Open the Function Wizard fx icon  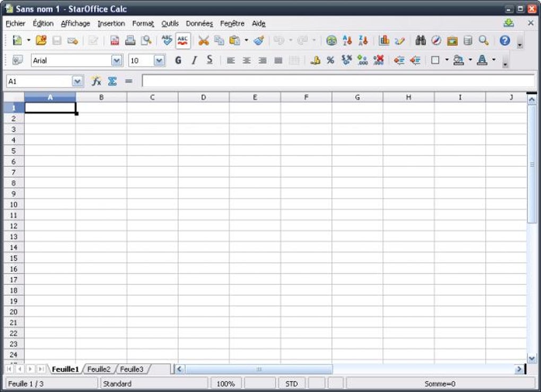coord(96,81)
